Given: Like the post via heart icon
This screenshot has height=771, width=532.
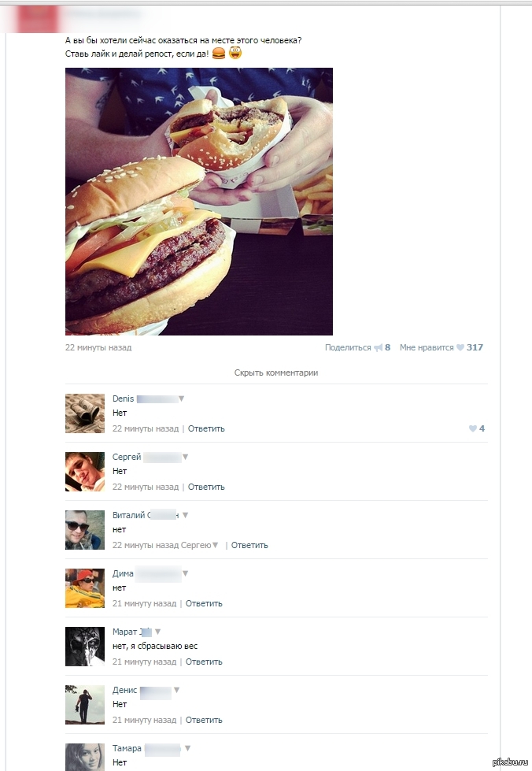Looking at the screenshot, I should coord(460,347).
